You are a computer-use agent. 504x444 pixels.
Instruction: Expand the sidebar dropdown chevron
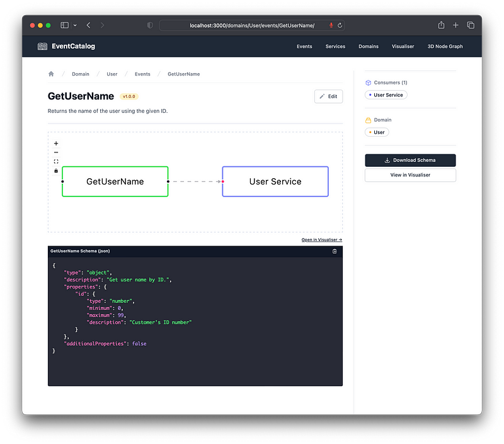(75, 25)
